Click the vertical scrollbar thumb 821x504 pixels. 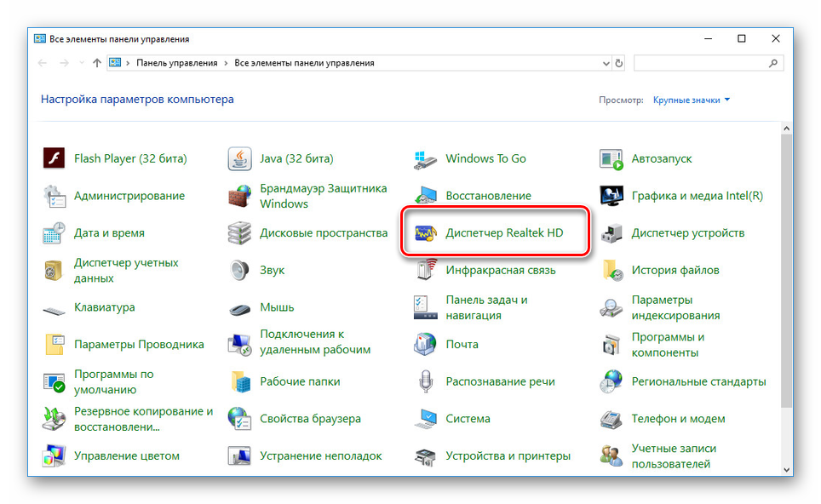(x=786, y=270)
